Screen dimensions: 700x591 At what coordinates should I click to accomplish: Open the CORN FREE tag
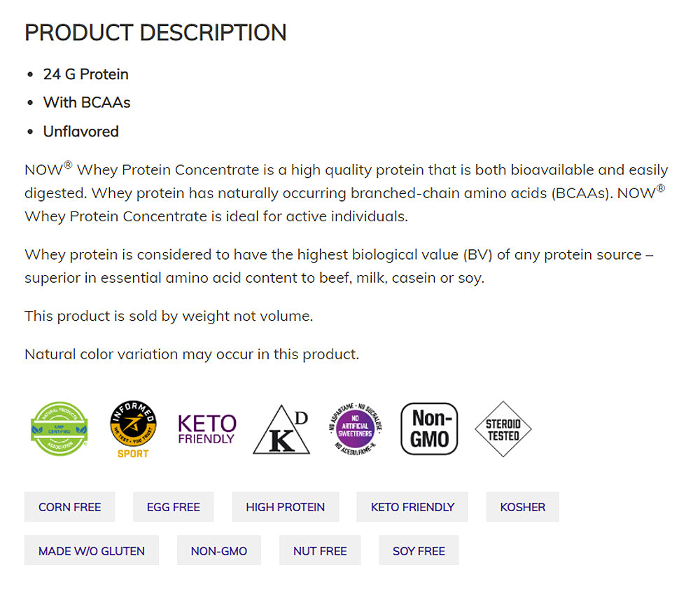(x=69, y=507)
